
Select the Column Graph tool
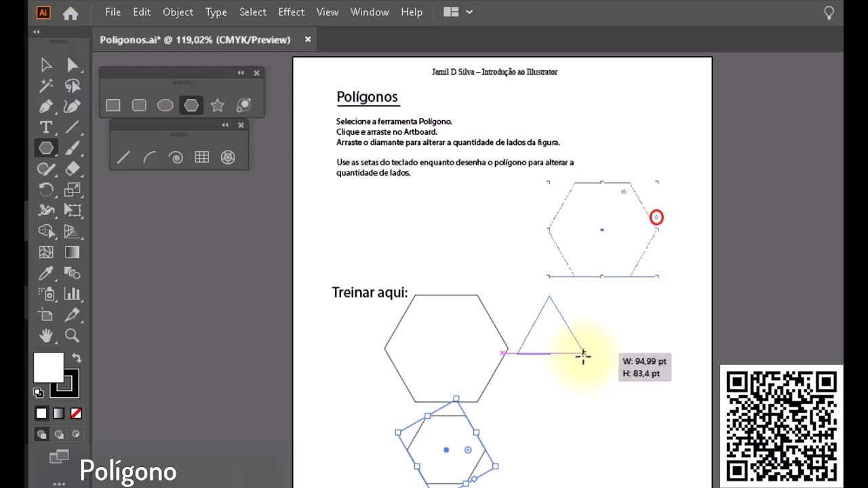73,293
